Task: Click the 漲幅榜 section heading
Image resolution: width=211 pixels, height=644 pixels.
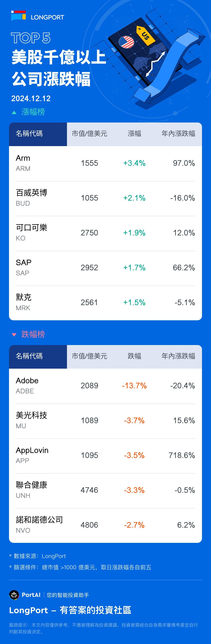Action: tap(33, 112)
